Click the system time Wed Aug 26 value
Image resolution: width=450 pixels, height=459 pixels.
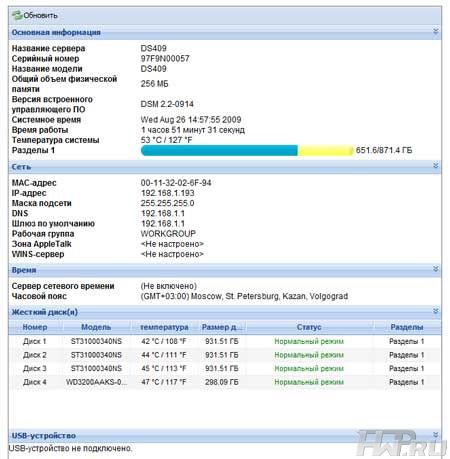(191, 120)
